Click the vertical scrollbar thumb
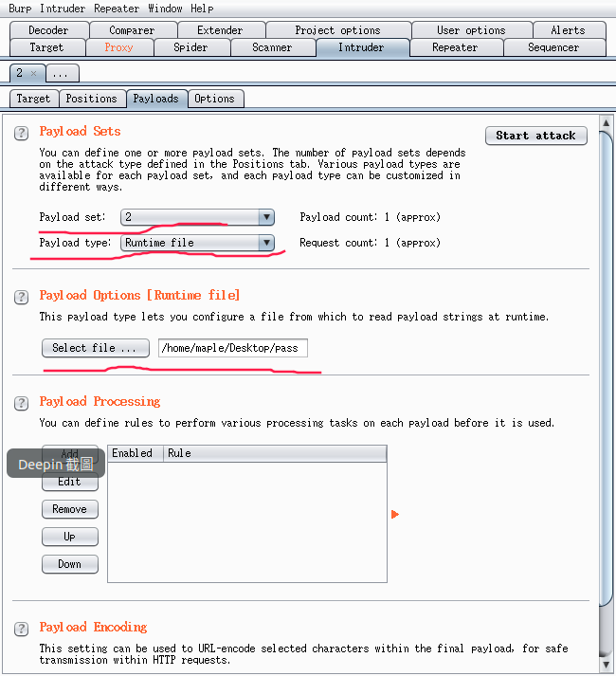The width and height of the screenshot is (616, 676). coord(607,371)
